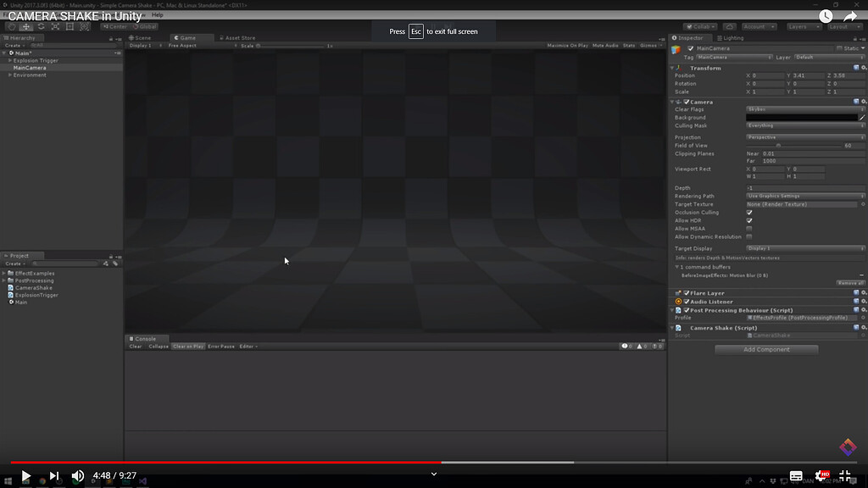The height and width of the screenshot is (488, 868).
Task: Click the Add Component button
Action: coord(765,349)
